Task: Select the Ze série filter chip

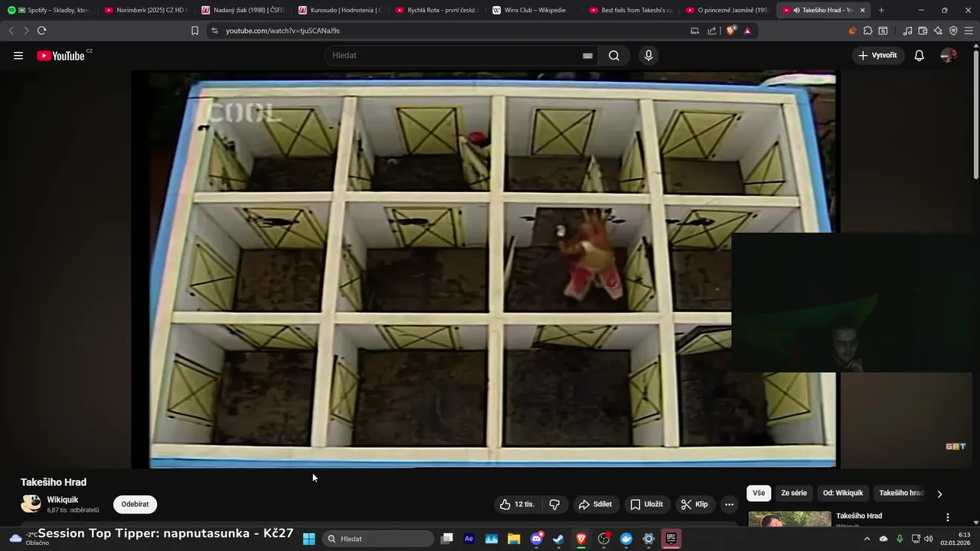Action: pos(794,493)
